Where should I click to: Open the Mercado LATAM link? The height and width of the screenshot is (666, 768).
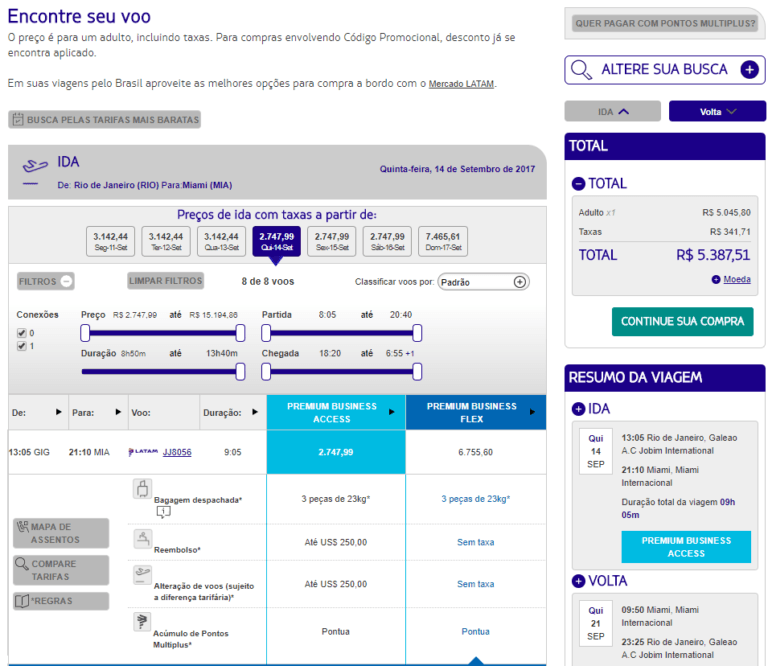point(461,84)
